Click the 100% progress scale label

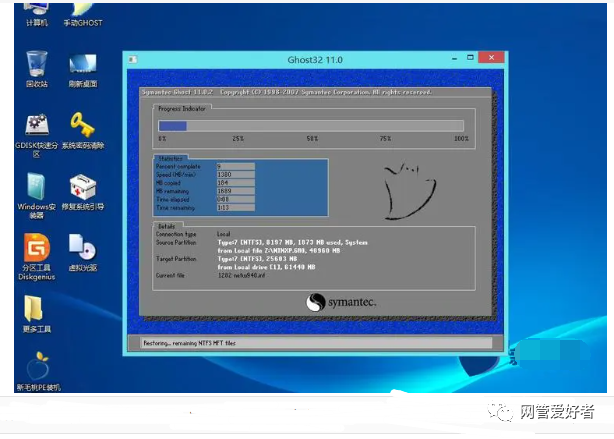pyautogui.click(x=461, y=138)
